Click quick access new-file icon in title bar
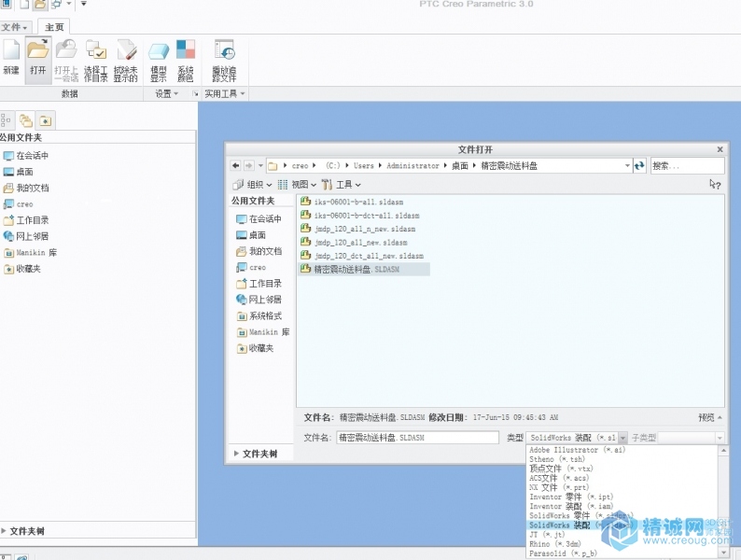 (24, 5)
